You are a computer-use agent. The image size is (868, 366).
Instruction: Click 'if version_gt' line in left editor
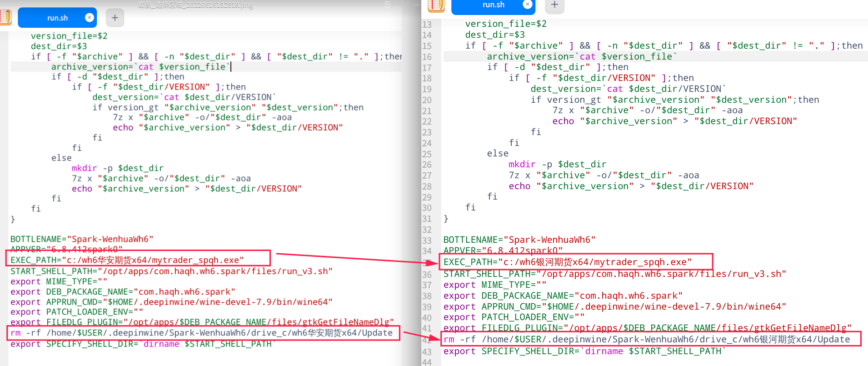[x=228, y=107]
